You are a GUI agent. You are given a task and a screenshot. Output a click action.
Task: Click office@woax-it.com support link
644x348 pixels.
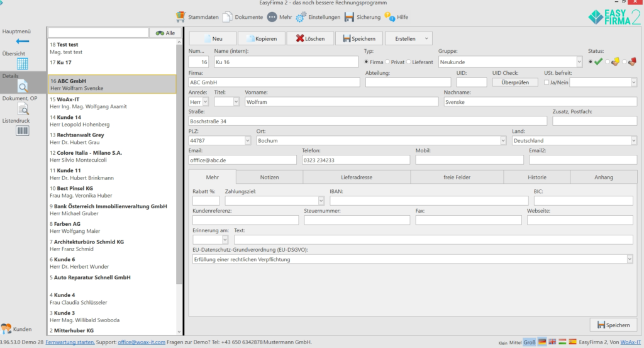pos(142,342)
